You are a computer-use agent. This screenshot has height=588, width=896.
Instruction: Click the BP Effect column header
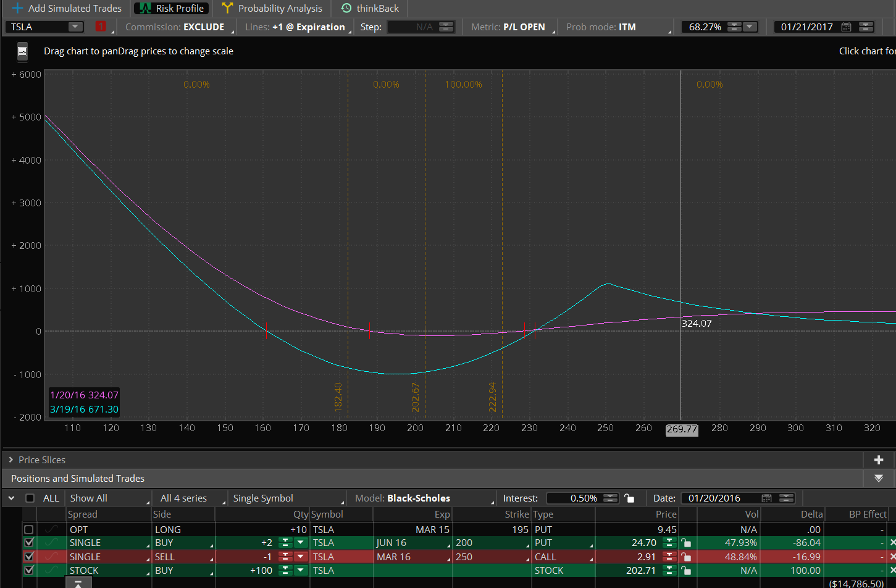(x=868, y=514)
